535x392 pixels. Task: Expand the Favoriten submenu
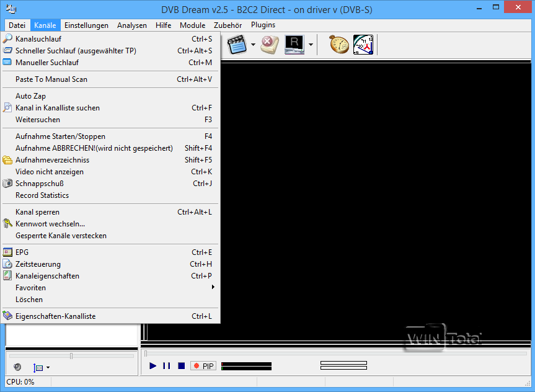click(110, 288)
